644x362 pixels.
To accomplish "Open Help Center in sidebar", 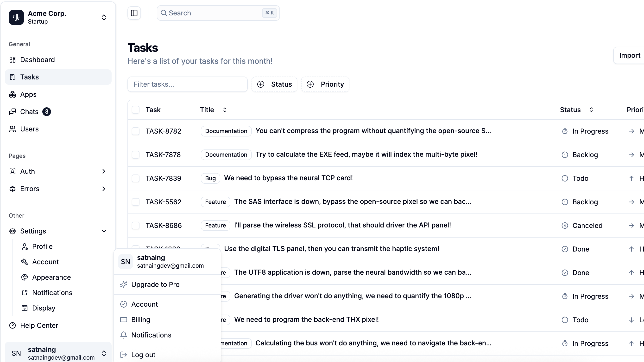I will (x=39, y=325).
